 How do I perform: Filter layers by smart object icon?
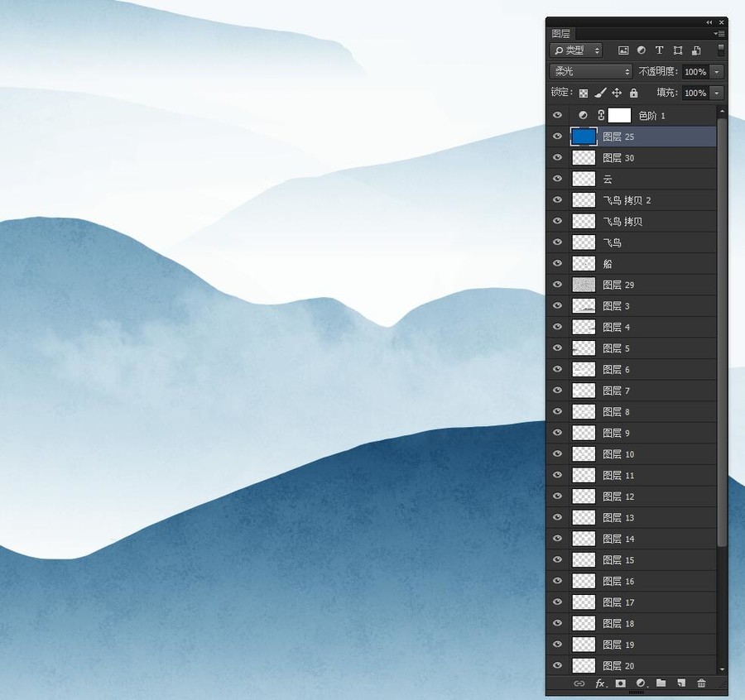pyautogui.click(x=696, y=50)
